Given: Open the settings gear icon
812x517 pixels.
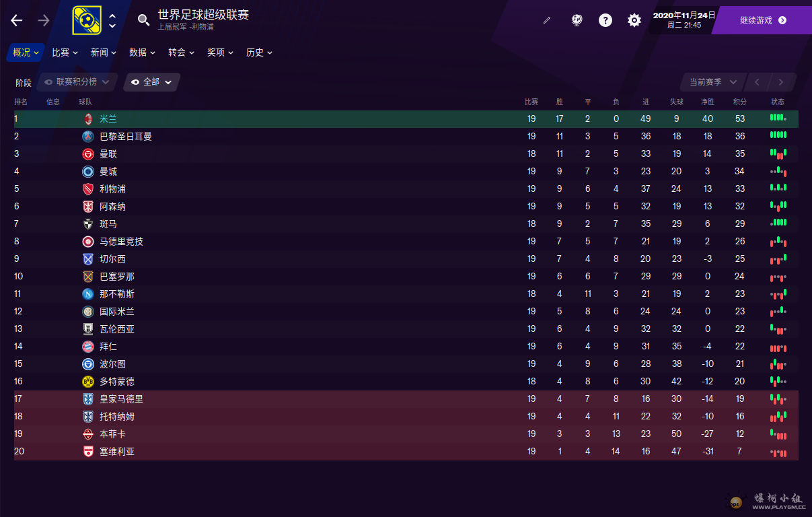Looking at the screenshot, I should point(634,20).
